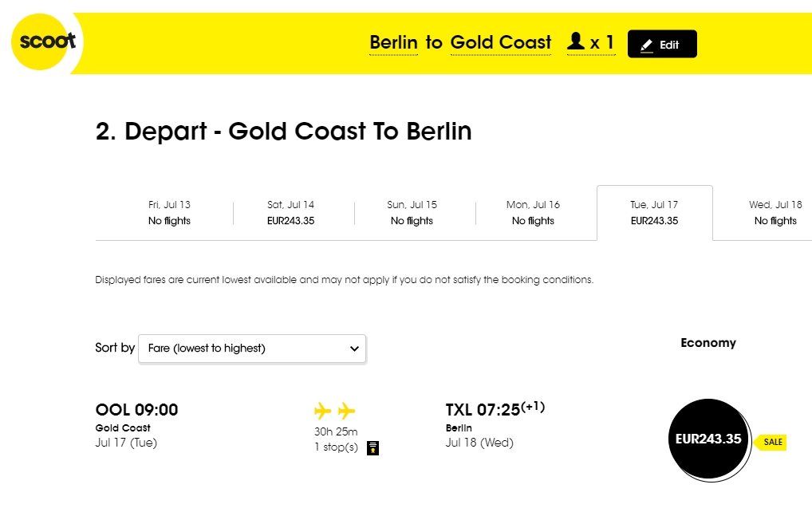This screenshot has width=812, height=516.
Task: Click the yellow SALE tag
Action: [x=771, y=442]
